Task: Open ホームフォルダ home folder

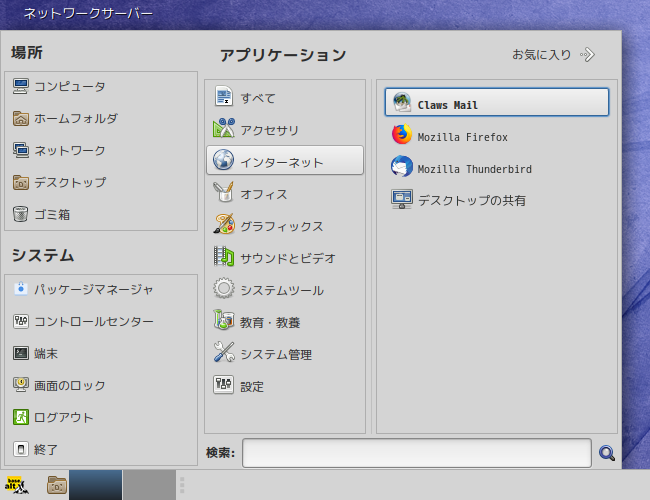Action: (x=101, y=119)
